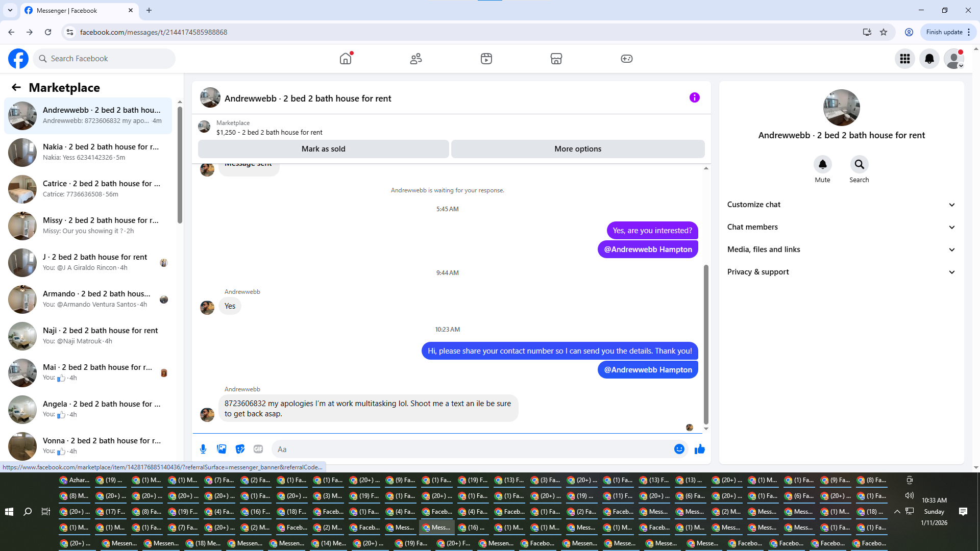Image resolution: width=980 pixels, height=551 pixels.
Task: Reload the page with browser refresh icon
Action: click(48, 32)
